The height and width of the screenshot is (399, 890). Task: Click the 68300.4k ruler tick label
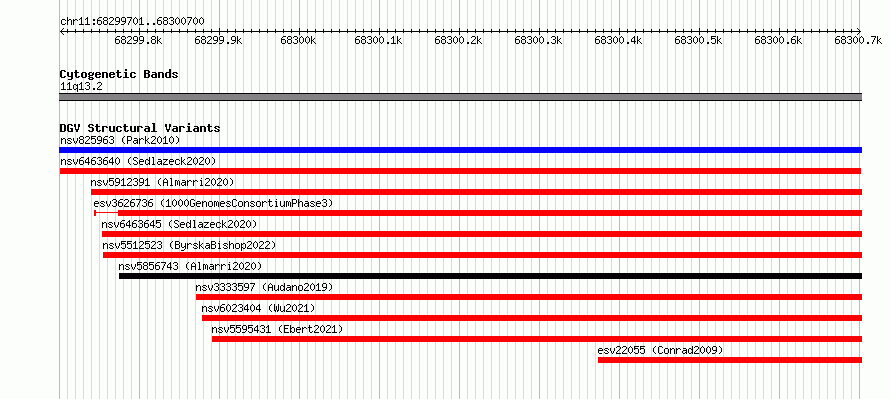618,40
